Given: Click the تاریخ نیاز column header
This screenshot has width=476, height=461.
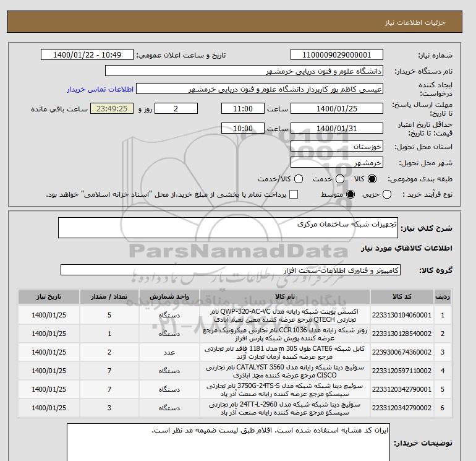Looking at the screenshot, I should click(x=49, y=296).
